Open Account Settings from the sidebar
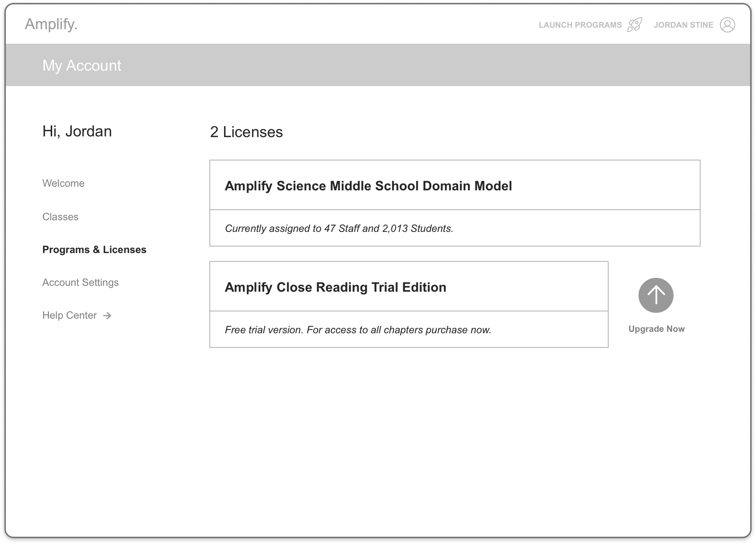Screen dimensions: 756x544 pos(81,283)
